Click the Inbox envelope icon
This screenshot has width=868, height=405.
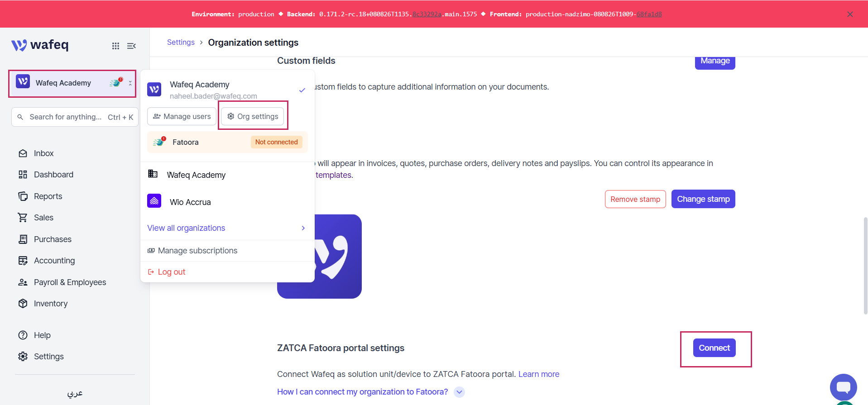23,153
